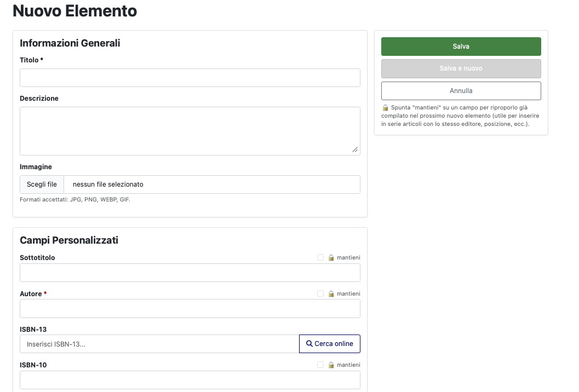Focus the Titolo input field

click(190, 78)
